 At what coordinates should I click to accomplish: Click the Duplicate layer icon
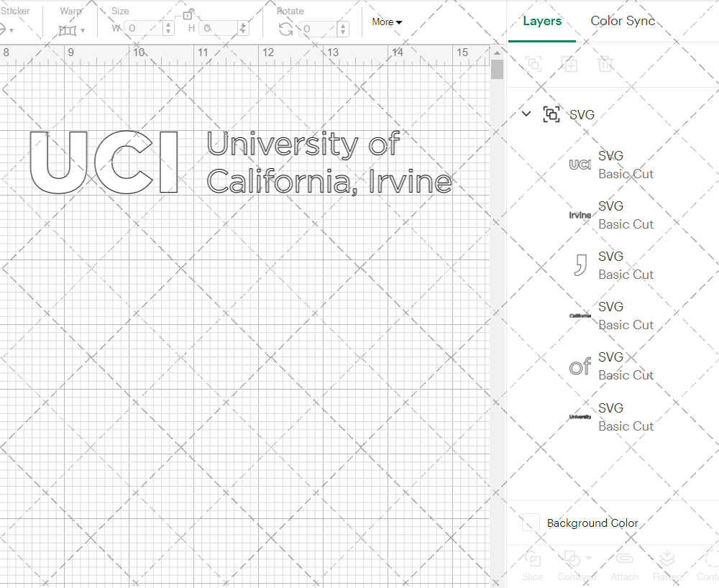coord(570,64)
